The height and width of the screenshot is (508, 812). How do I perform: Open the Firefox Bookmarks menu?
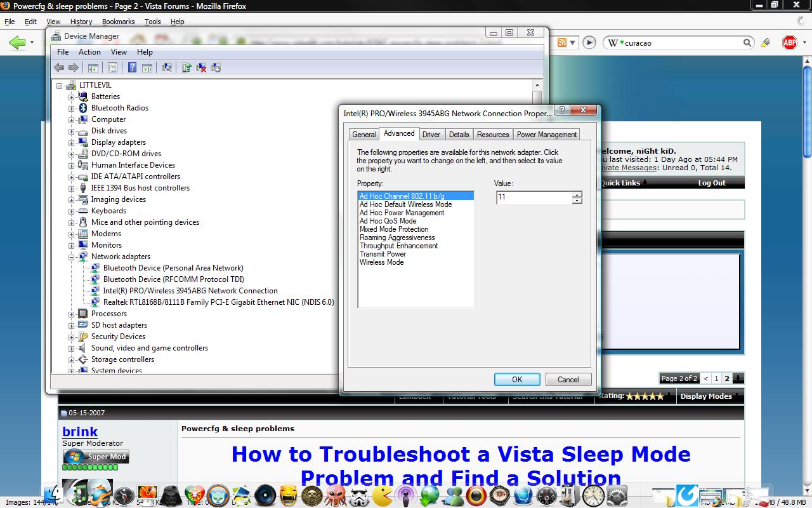click(x=118, y=22)
